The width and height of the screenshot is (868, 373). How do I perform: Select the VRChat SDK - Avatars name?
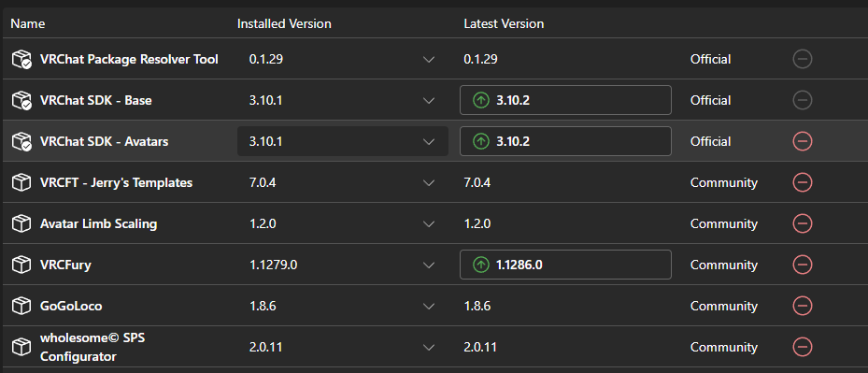(104, 141)
